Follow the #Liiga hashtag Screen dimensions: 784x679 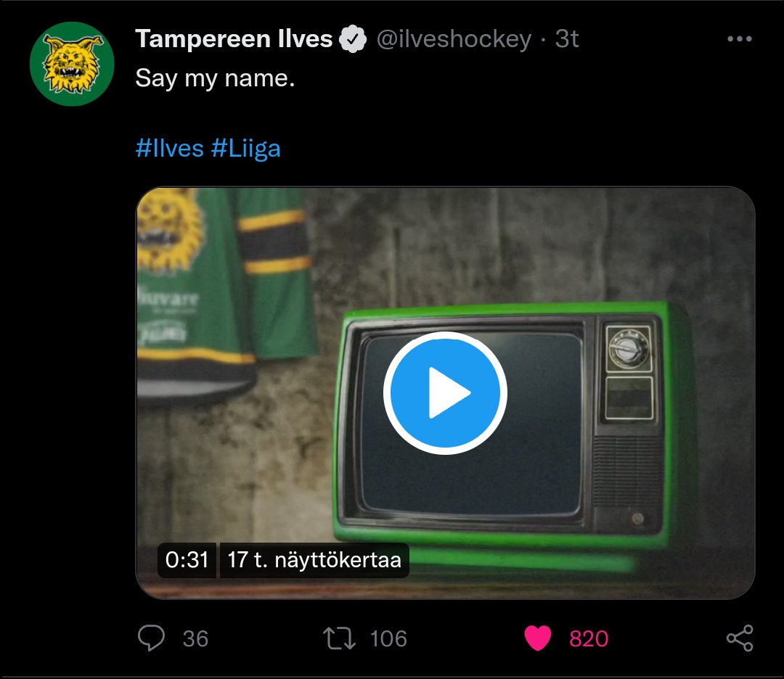[245, 149]
